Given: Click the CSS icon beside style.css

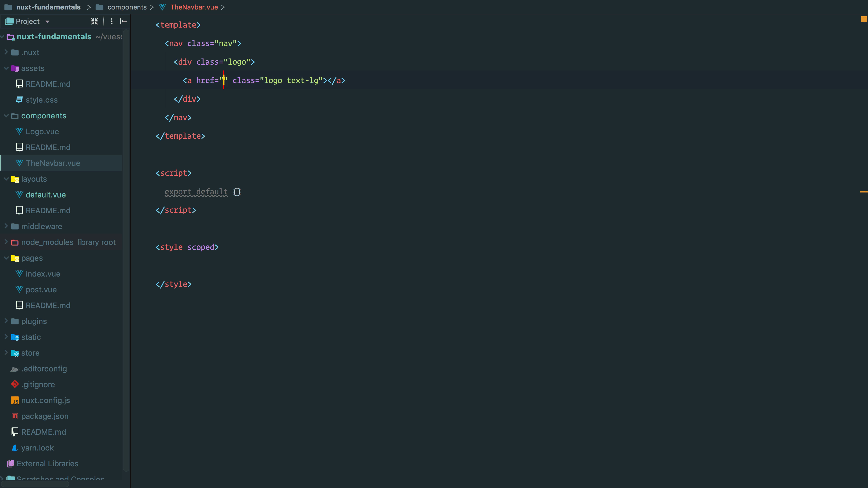Looking at the screenshot, I should click(19, 100).
